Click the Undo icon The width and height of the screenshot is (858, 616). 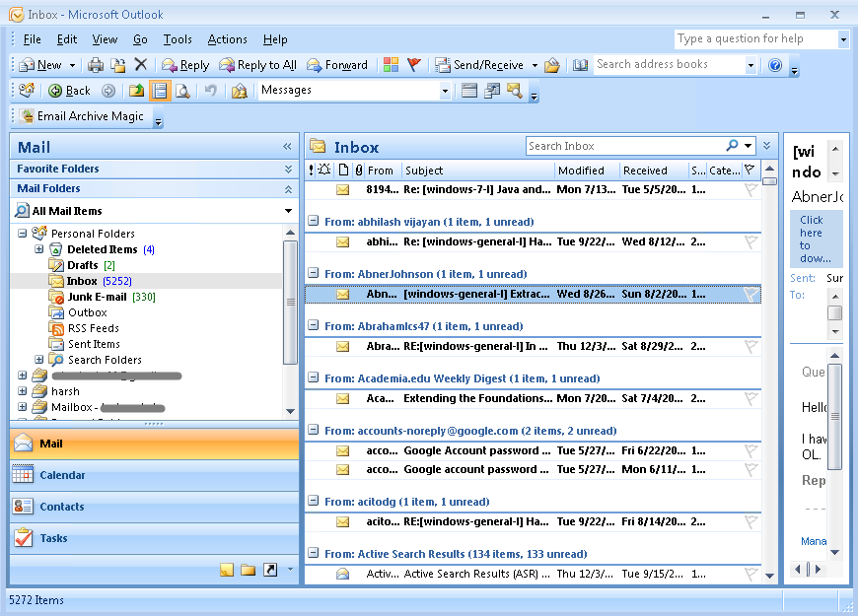211,91
